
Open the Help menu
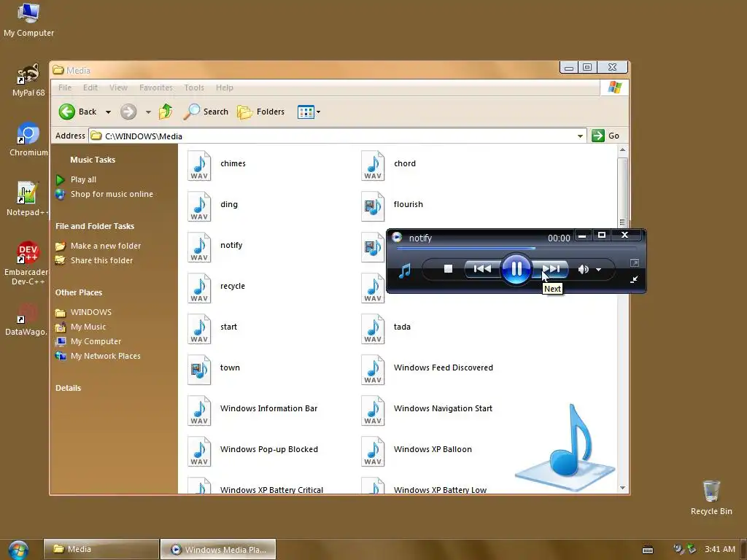click(225, 87)
